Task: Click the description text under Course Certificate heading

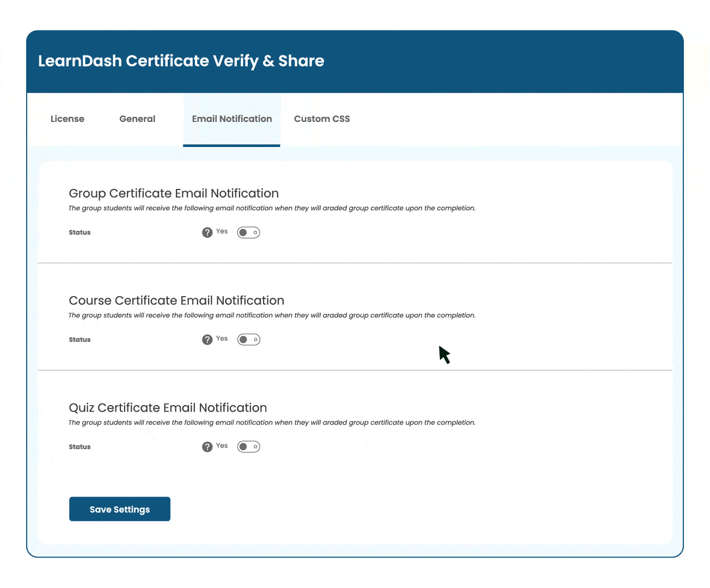Action: tap(272, 315)
